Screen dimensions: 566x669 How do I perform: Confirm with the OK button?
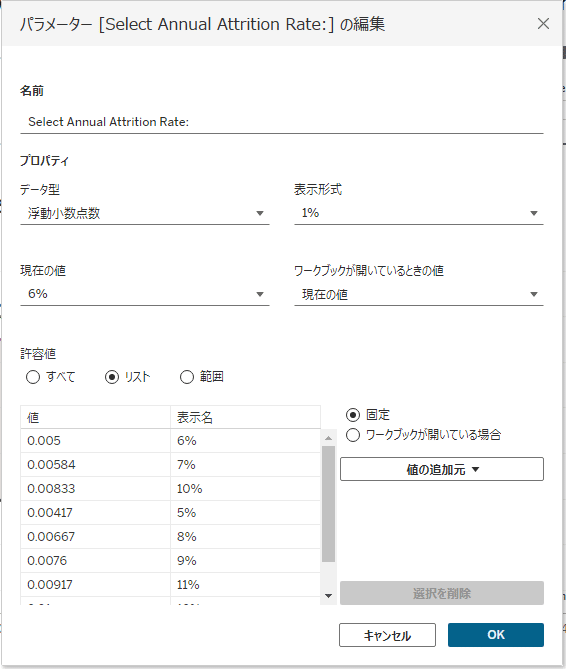496,635
